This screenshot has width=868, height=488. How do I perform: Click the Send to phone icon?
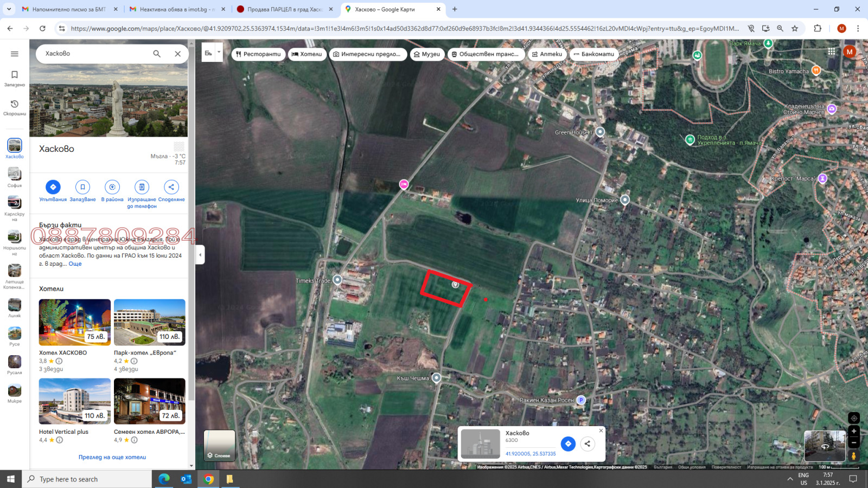142,187
